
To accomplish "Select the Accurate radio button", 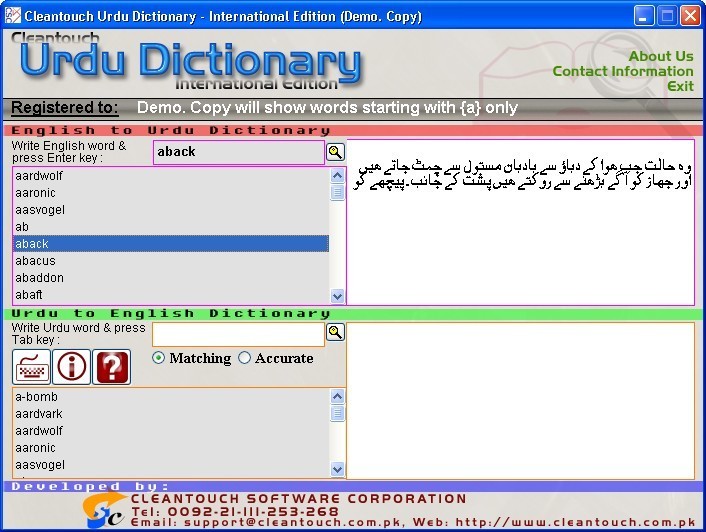I will [x=244, y=358].
